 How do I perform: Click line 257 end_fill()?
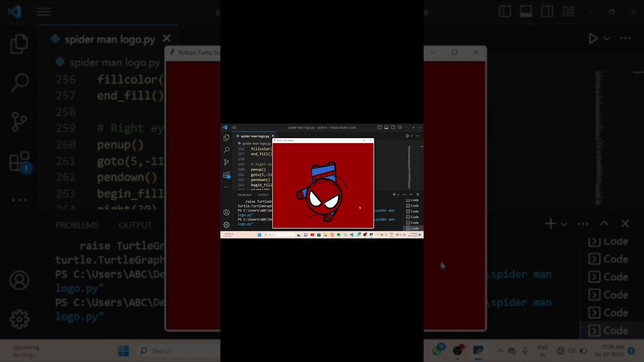tap(261, 154)
